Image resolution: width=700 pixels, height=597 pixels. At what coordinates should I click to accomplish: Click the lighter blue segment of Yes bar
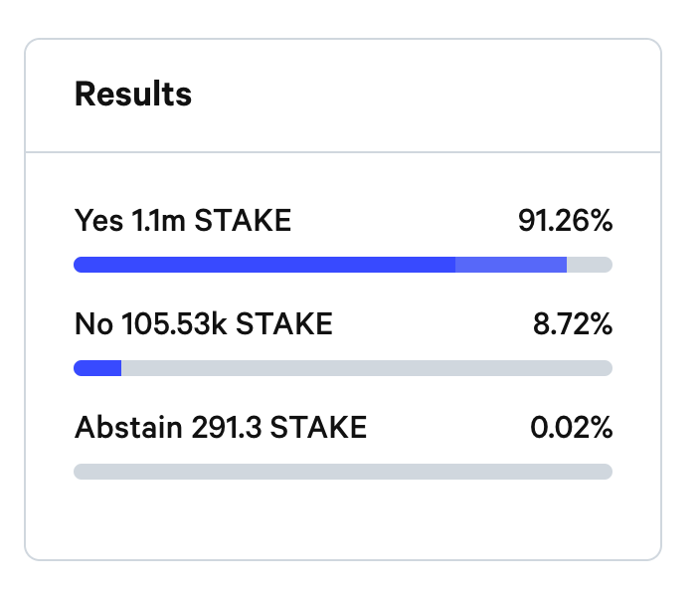pos(511,265)
